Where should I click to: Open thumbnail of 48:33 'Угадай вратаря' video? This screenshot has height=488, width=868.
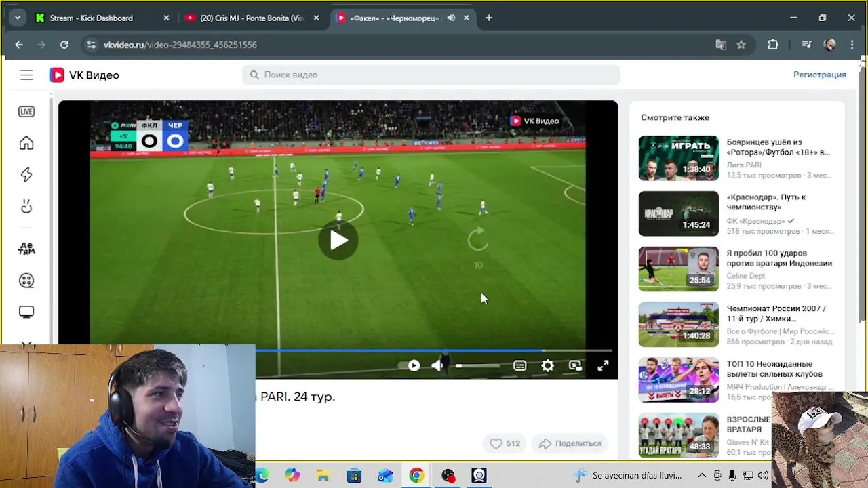(679, 435)
